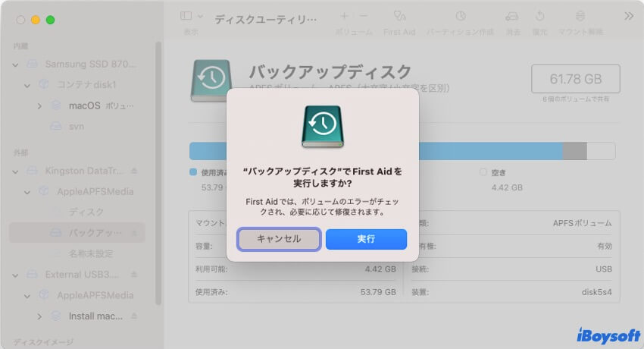644x349 pixels.
Task: Click the restore toolbar icon
Action: pos(539,16)
